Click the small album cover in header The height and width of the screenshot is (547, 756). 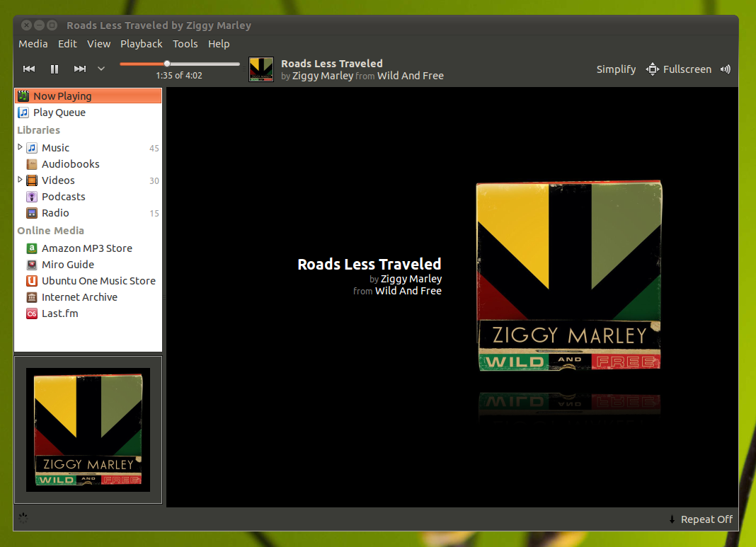(260, 69)
